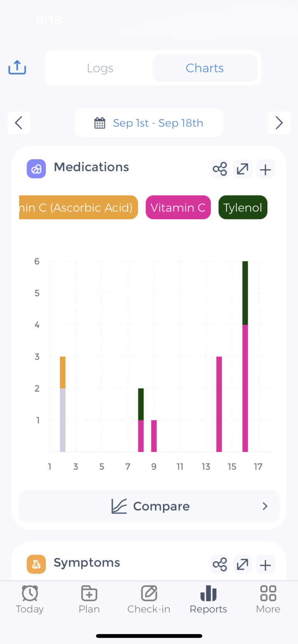The image size is (298, 644).
Task: Tap the share/export icon at top left
Action: 17,68
